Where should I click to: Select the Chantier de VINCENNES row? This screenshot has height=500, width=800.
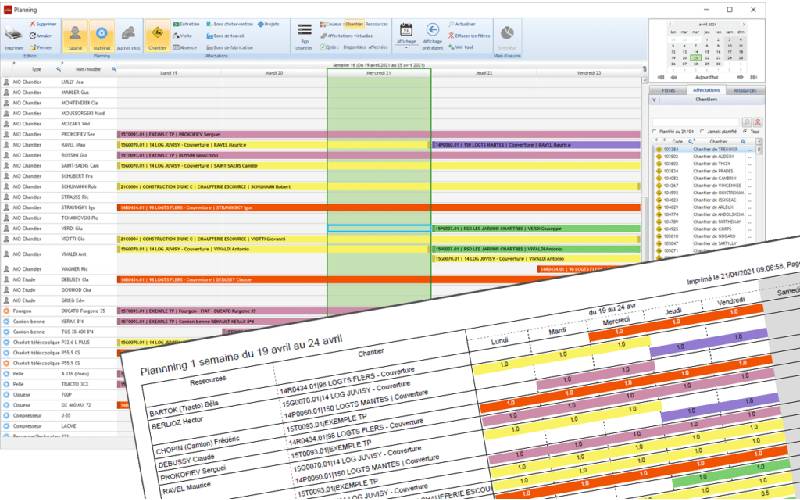[x=703, y=186]
